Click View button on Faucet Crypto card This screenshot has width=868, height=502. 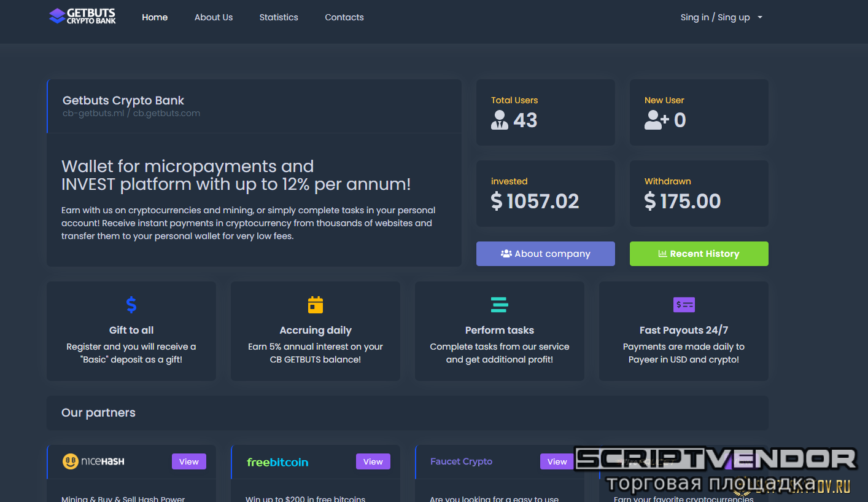[557, 461]
